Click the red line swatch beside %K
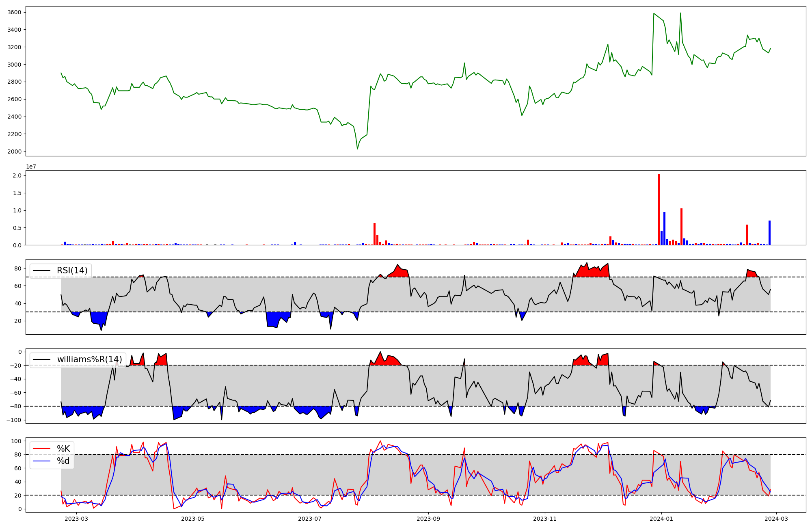Viewport: 812px width, 528px height. click(x=42, y=449)
